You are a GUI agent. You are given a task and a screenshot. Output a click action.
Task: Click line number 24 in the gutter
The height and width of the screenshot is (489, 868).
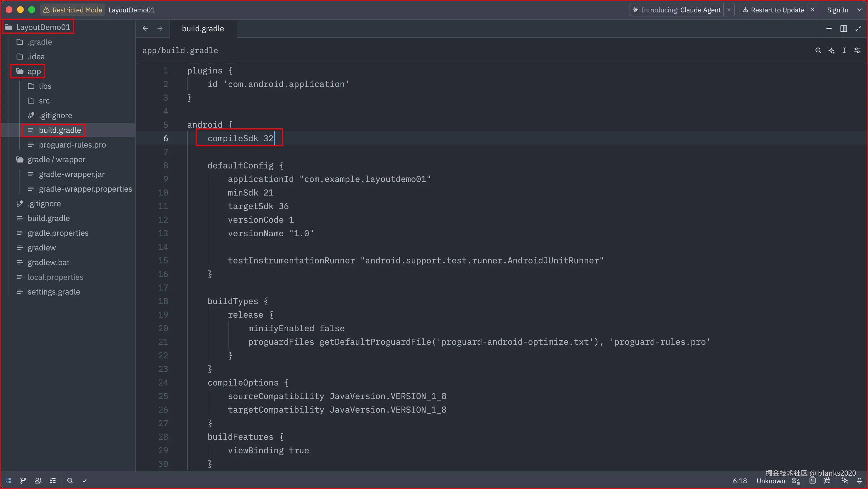(x=163, y=382)
